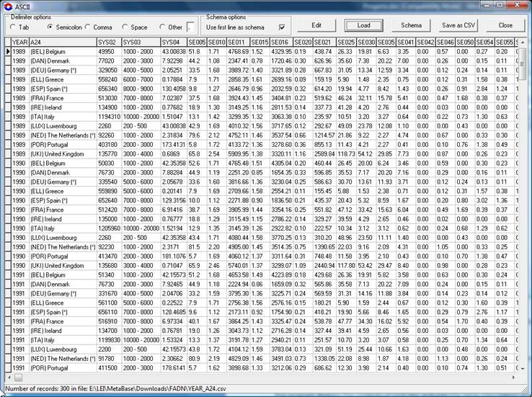The width and height of the screenshot is (532, 397).
Task: Click the A24 column header
Action: coord(61,43)
